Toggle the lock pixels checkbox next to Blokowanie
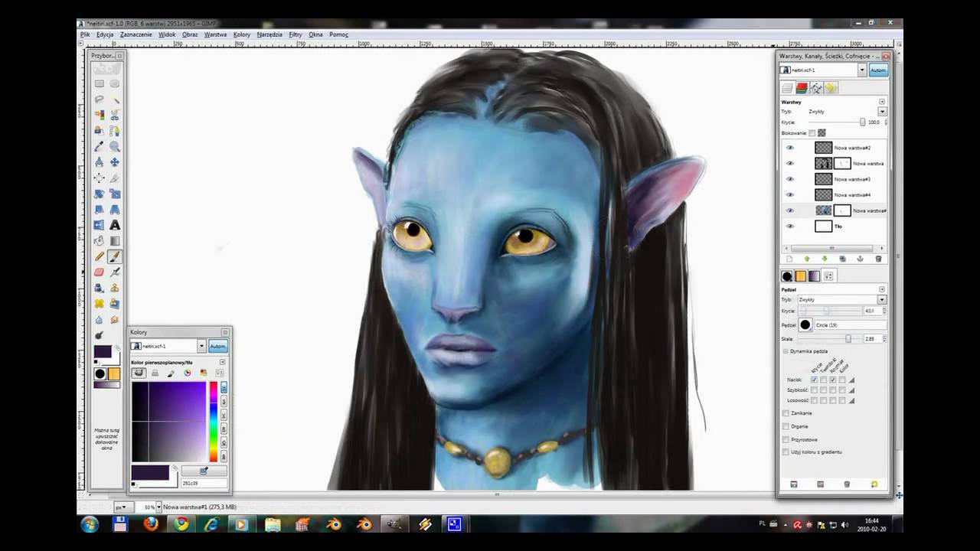This screenshot has height=551, width=980. pos(812,132)
